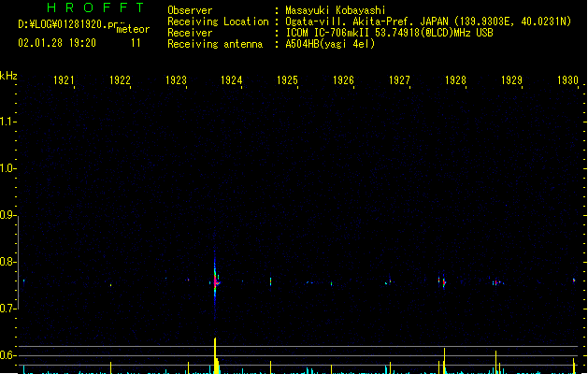Click time axis marker 1928

click(455, 80)
